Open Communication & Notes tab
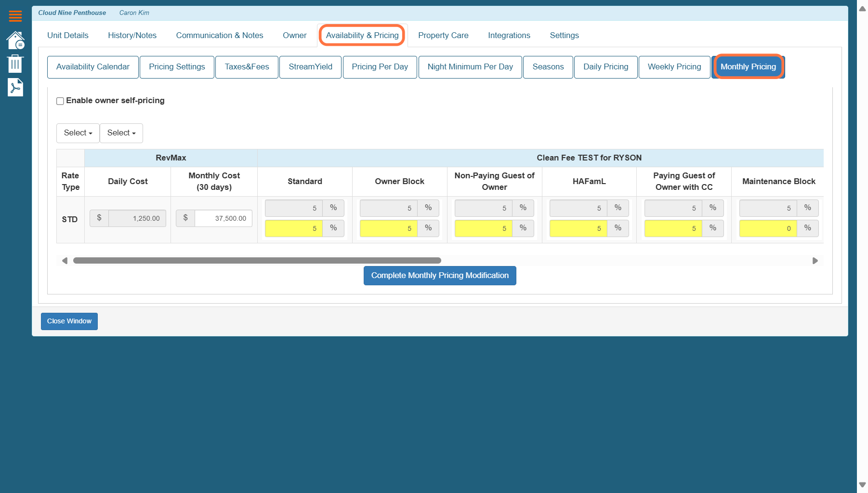The width and height of the screenshot is (868, 493). pyautogui.click(x=220, y=35)
